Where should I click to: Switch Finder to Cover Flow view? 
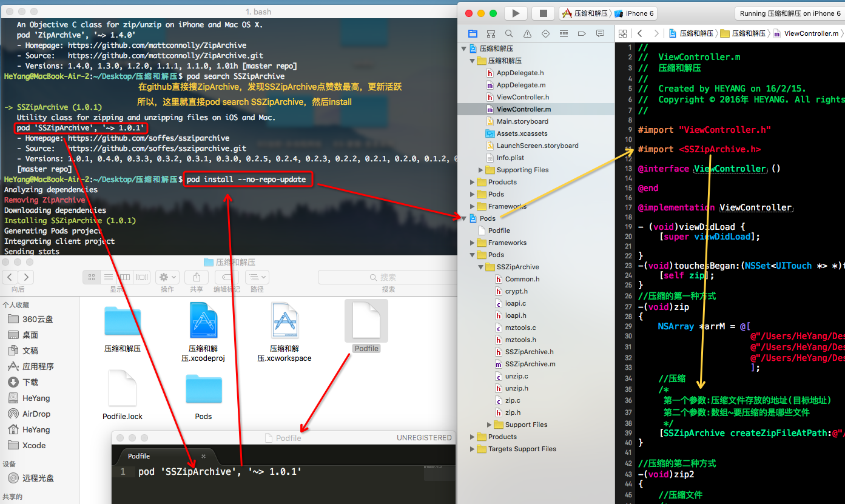(x=142, y=277)
